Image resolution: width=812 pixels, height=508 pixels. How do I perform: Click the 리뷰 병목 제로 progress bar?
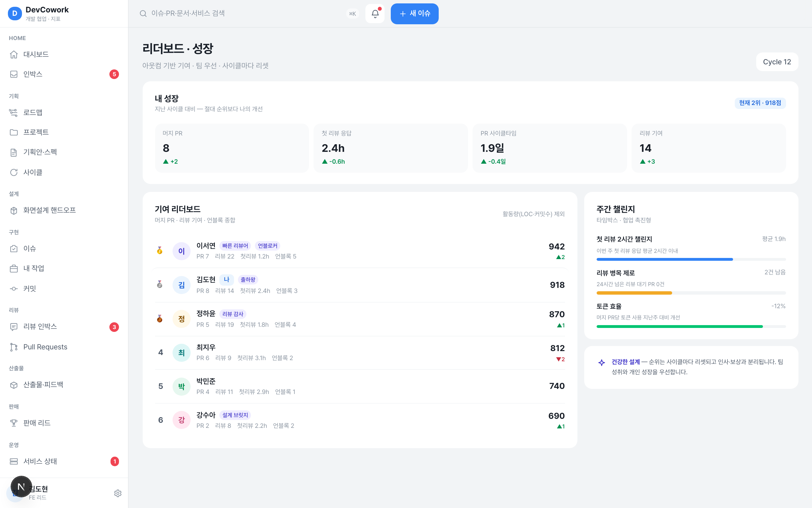(691, 293)
